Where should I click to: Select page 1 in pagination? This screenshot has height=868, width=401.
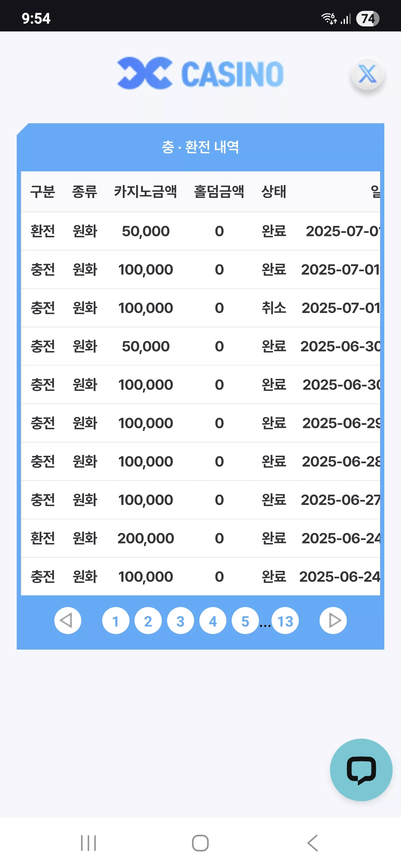pos(116,621)
